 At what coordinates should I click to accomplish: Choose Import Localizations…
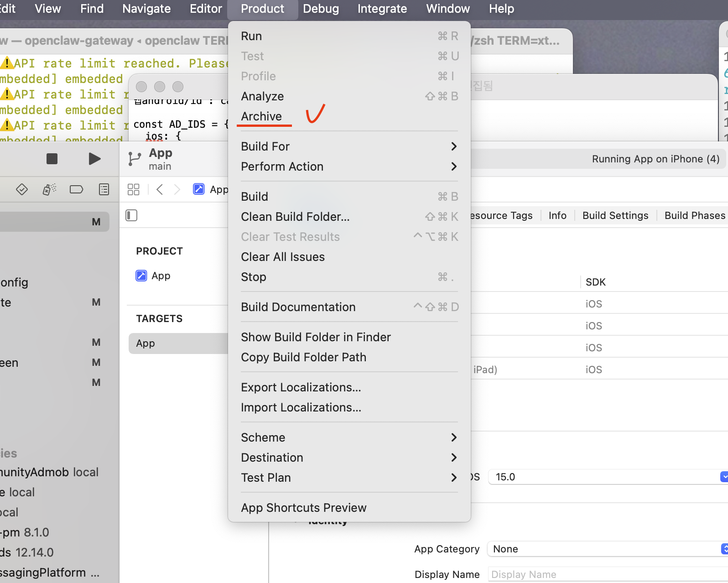(x=349, y=407)
